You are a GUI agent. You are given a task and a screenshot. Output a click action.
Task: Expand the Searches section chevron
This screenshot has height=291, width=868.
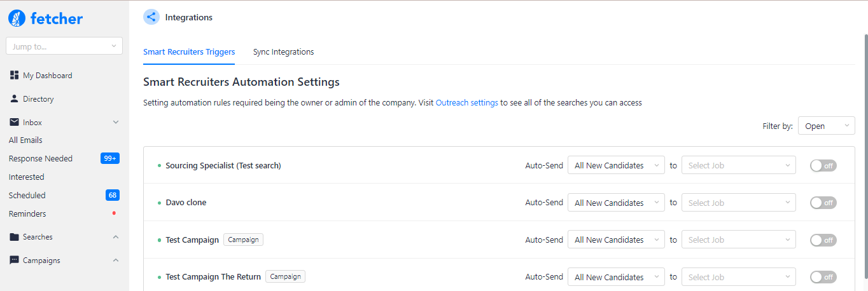click(116, 237)
